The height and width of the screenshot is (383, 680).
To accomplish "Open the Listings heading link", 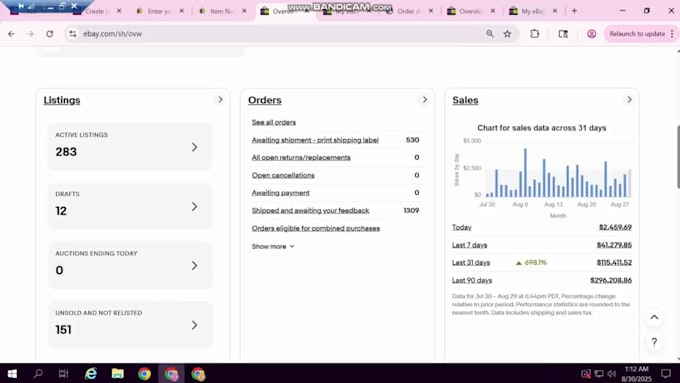I will pyautogui.click(x=62, y=100).
